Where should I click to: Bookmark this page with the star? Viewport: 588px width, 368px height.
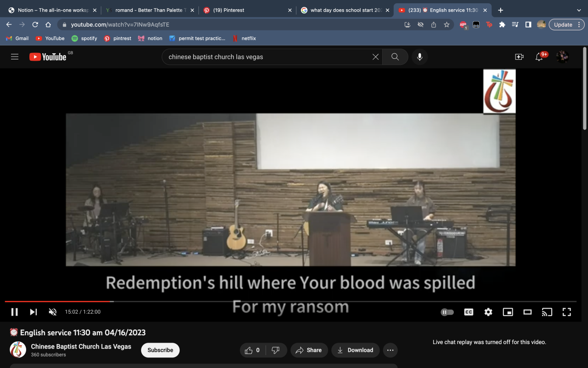447,24
